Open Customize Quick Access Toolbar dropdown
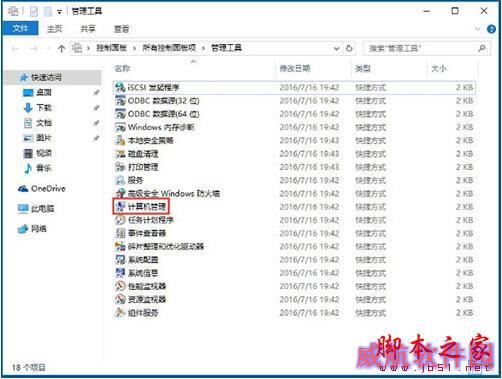 pos(59,12)
